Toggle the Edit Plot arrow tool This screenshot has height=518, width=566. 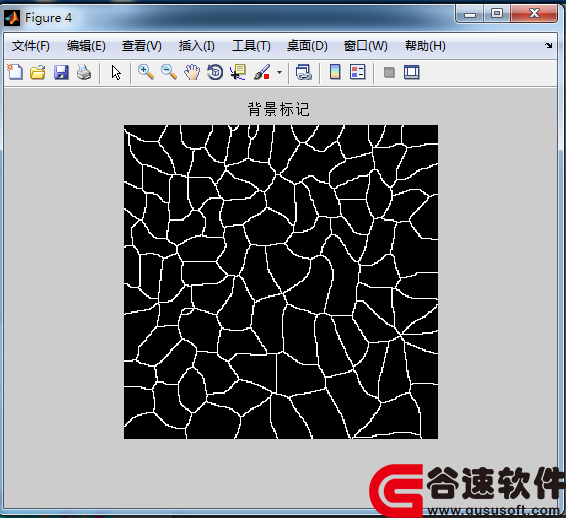[x=116, y=73]
